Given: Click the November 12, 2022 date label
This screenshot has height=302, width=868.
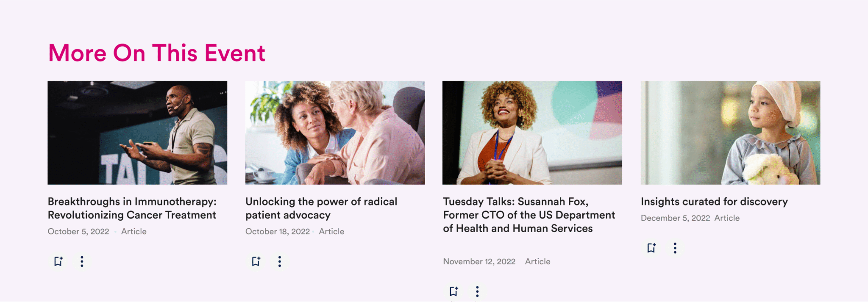Looking at the screenshot, I should pos(479,262).
